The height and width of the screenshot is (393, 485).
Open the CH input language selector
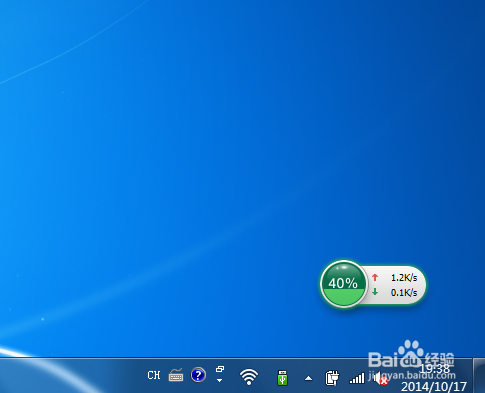[x=154, y=375]
